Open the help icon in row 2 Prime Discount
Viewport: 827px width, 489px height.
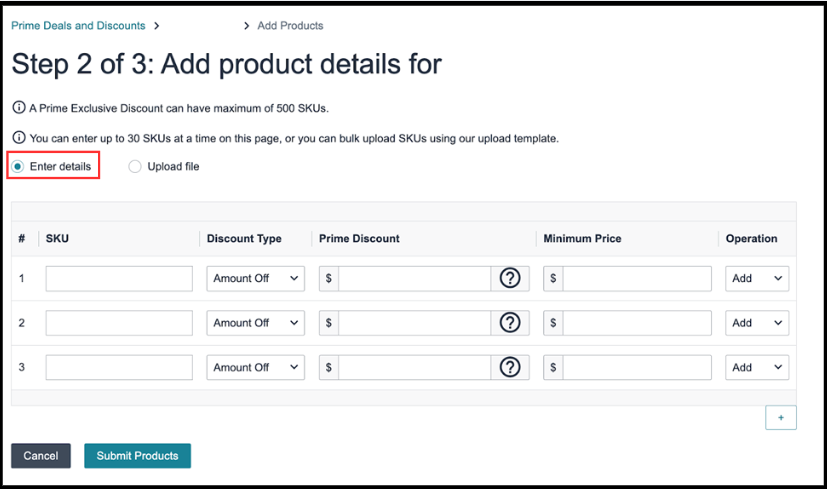pos(509,322)
